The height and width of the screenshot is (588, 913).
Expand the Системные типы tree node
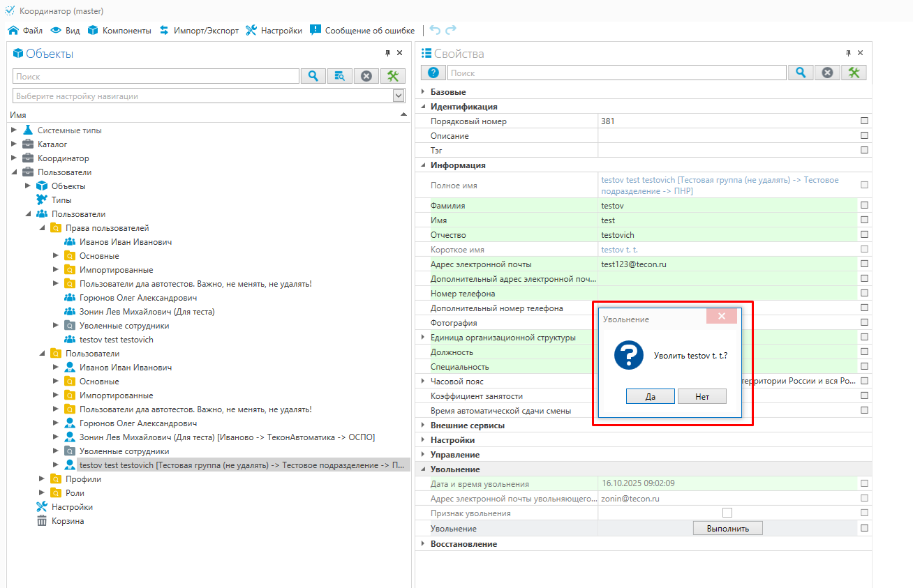[x=14, y=130]
